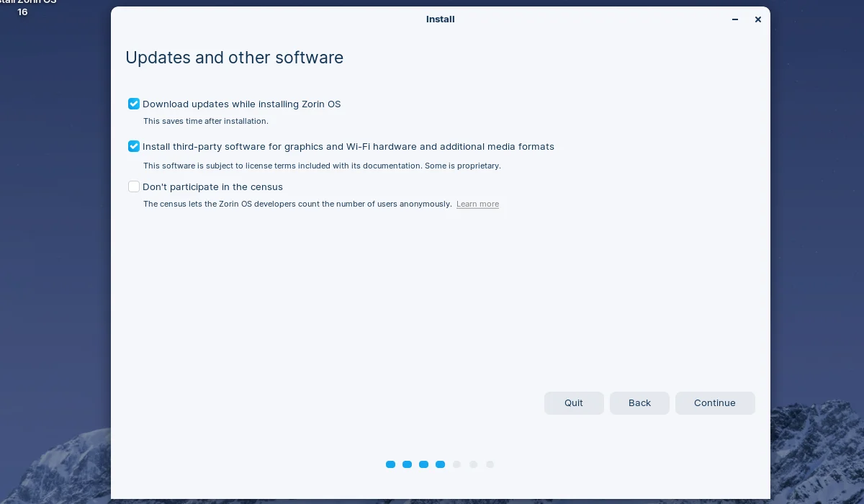864x504 pixels.
Task: Open the census Learn more link
Action: (477, 204)
